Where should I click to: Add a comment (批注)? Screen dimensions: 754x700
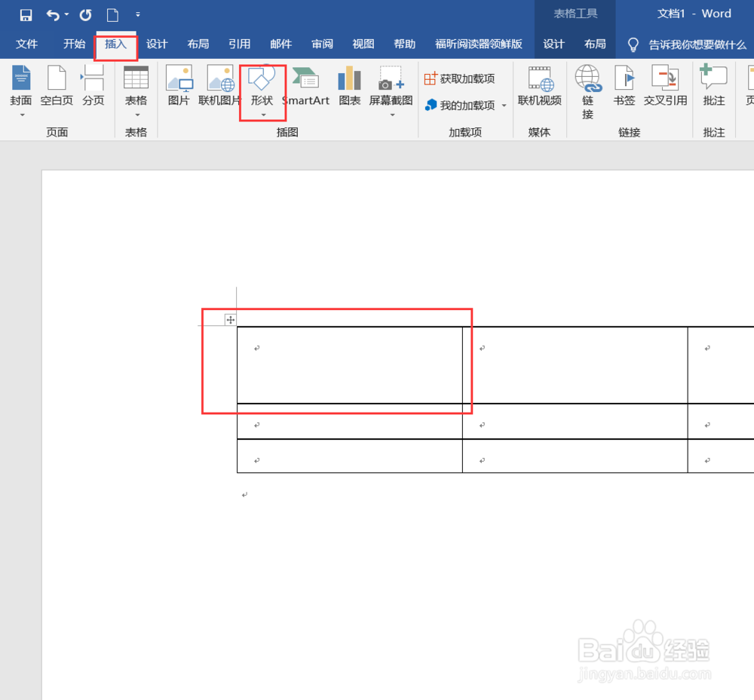tap(713, 85)
